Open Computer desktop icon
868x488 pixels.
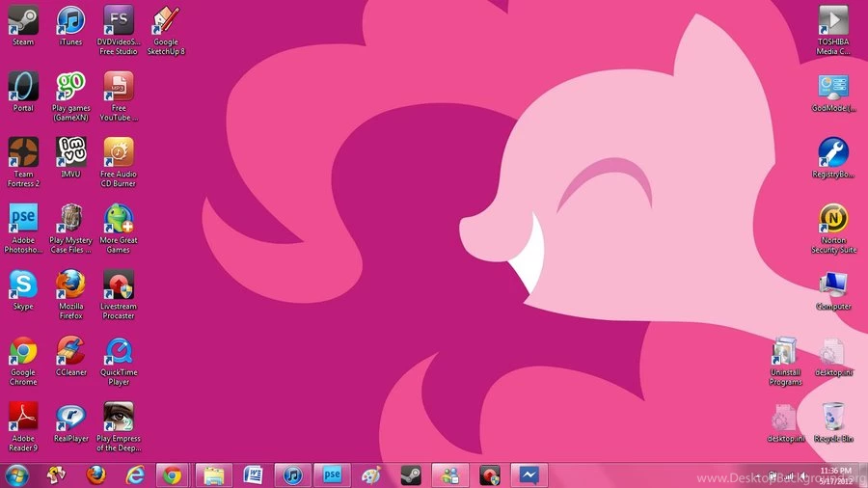833,285
